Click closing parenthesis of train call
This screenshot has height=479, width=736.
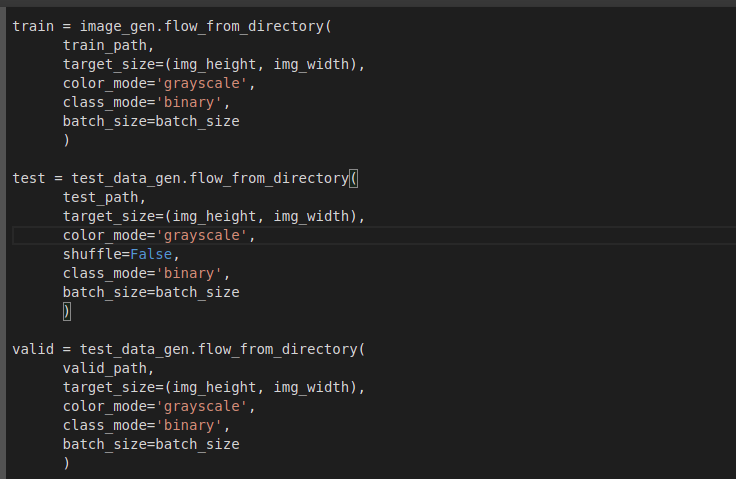click(67, 140)
